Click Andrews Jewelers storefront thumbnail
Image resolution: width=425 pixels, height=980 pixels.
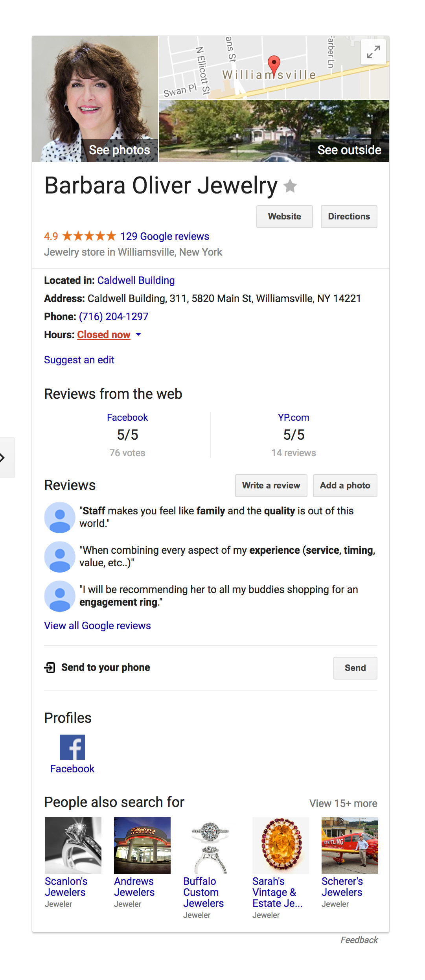[x=142, y=846]
